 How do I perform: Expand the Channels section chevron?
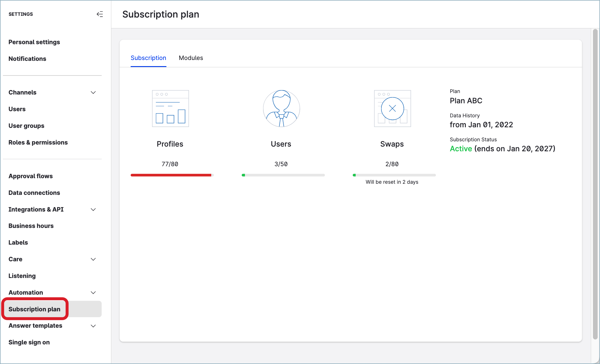[x=93, y=92]
